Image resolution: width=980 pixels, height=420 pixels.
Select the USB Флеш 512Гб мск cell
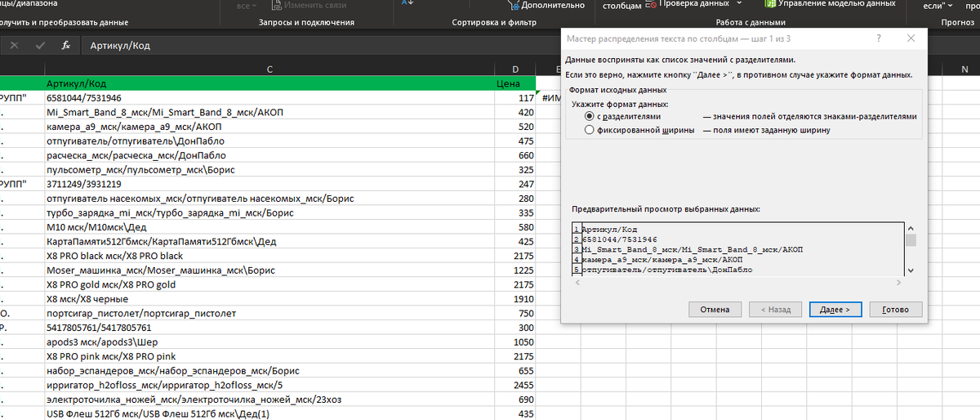pyautogui.click(x=269, y=413)
